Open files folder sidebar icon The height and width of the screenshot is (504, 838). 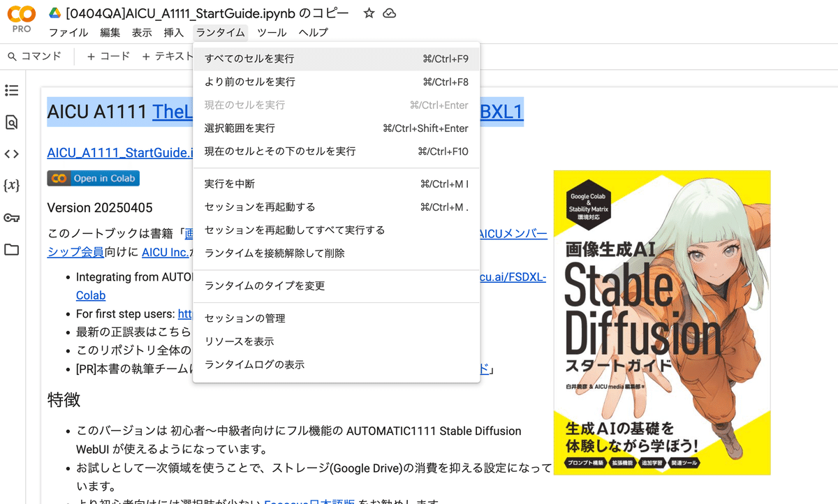coord(12,249)
